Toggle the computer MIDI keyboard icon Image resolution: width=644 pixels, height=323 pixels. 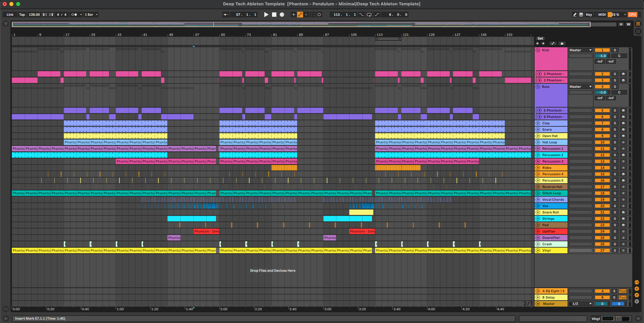(x=581, y=15)
